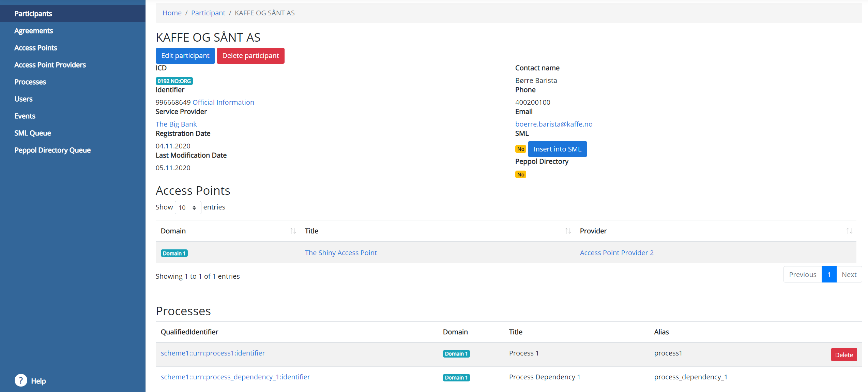868x392 pixels.
Task: Sort table by Domain column arrows
Action: 293,231
